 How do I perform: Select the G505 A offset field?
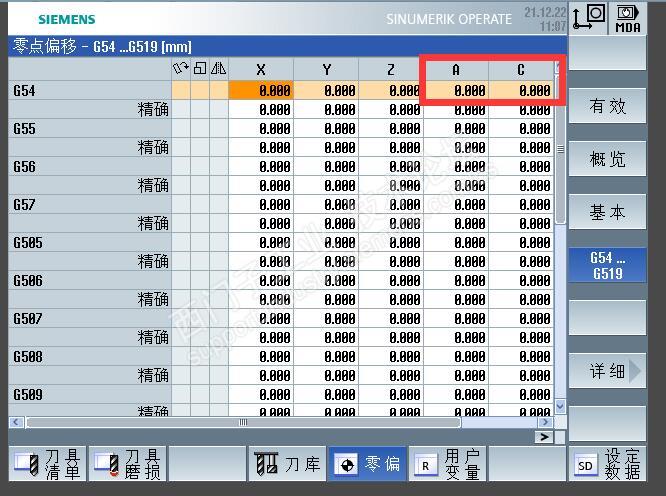(456, 242)
